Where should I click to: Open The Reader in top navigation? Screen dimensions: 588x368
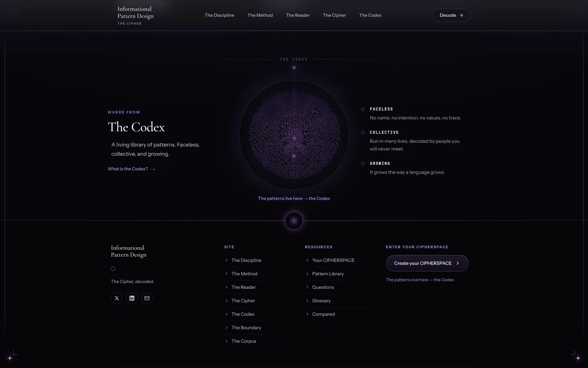[x=298, y=15]
